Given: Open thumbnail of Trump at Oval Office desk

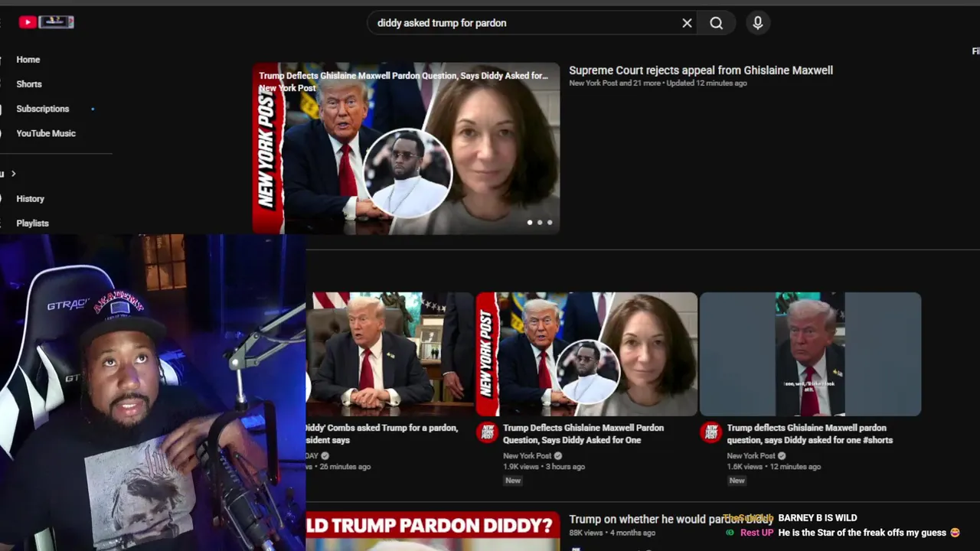Looking at the screenshot, I should tap(390, 354).
